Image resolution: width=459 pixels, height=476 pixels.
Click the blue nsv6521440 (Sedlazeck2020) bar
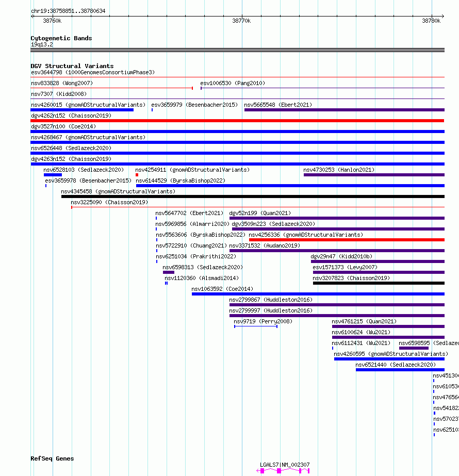(x=400, y=370)
